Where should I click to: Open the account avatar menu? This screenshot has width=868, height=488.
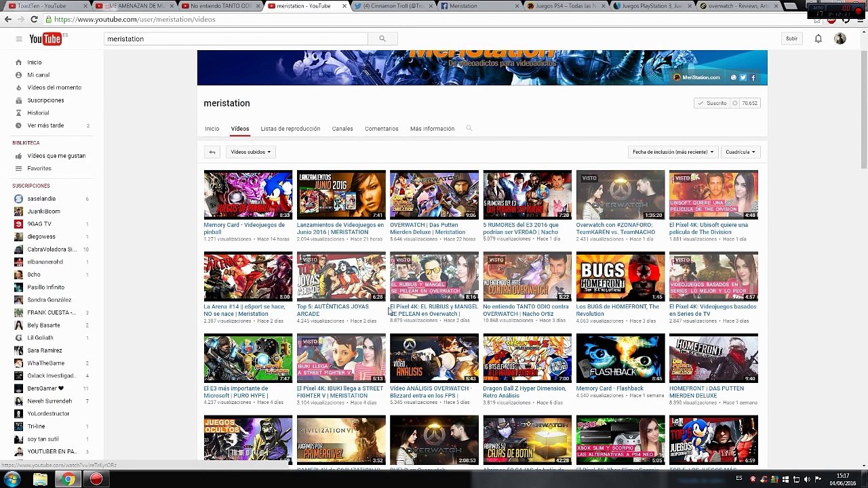tap(840, 39)
